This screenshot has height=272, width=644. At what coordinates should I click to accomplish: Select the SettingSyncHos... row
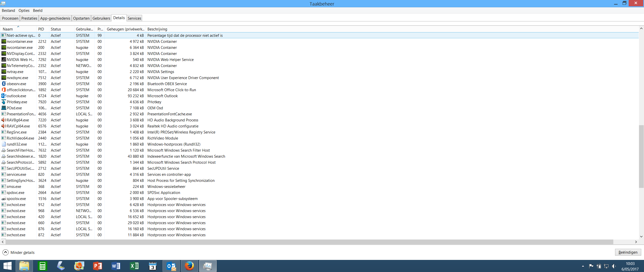coord(319,180)
